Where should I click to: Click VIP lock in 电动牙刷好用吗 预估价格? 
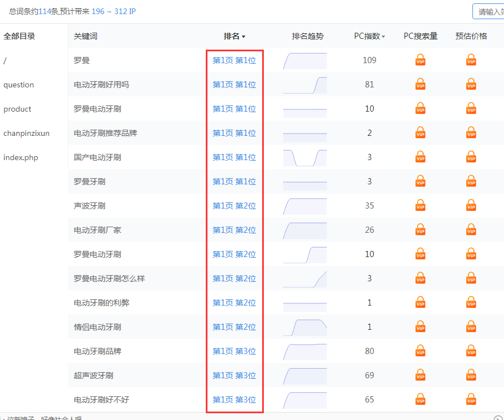[471, 84]
